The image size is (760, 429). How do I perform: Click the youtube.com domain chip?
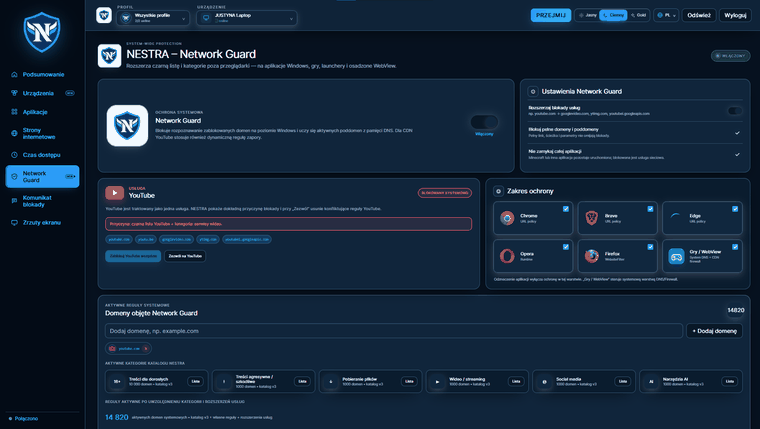click(119, 239)
